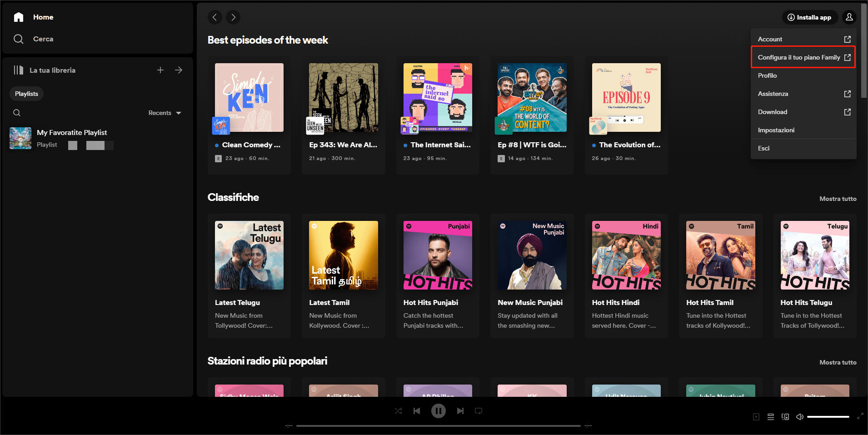Viewport: 868px width, 435px height.
Task: Collapse La tua libreria library icon
Action: 19,70
